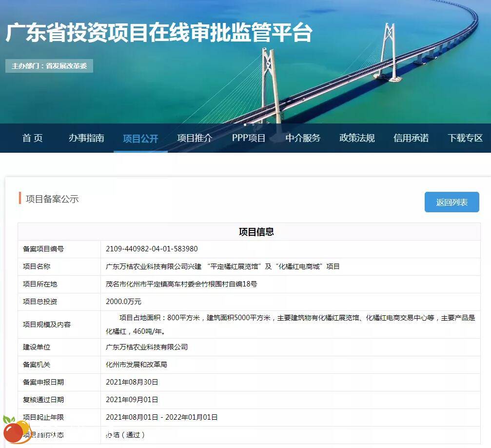Viewport: 491px width, 448px height.
Task: Open 中介服务 in the navigation bar
Action: click(x=303, y=138)
